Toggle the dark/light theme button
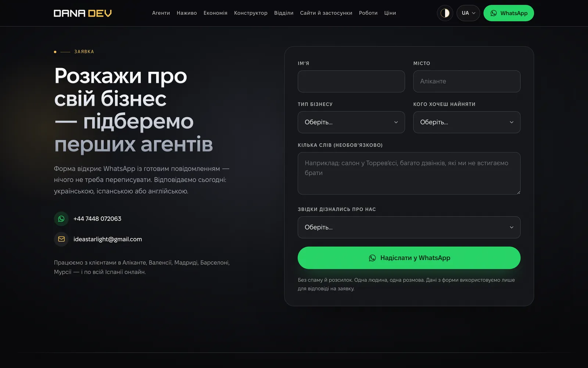 tap(445, 13)
